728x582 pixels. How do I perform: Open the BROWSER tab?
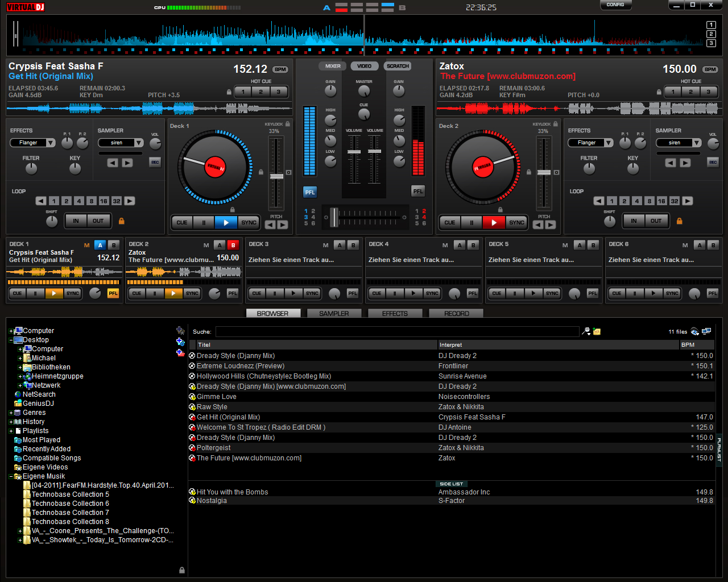(273, 313)
